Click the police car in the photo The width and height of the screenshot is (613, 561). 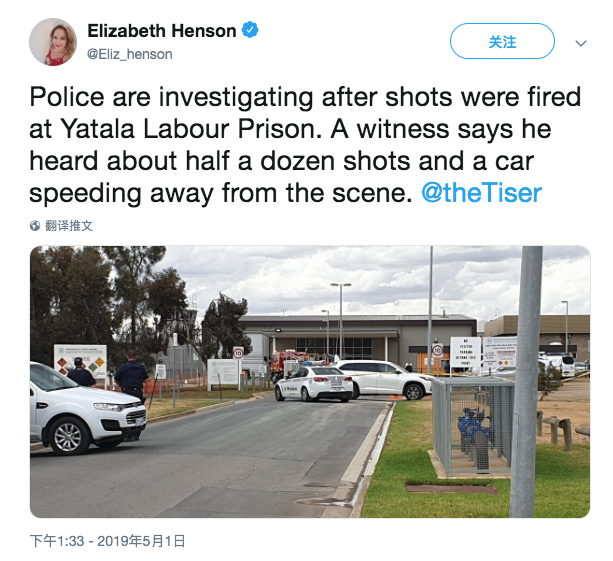click(313, 383)
